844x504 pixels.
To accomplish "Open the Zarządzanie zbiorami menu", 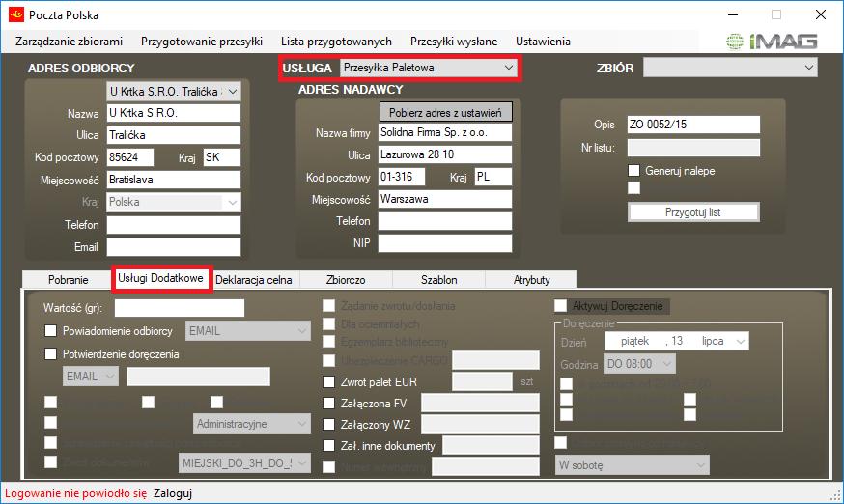I will click(69, 42).
